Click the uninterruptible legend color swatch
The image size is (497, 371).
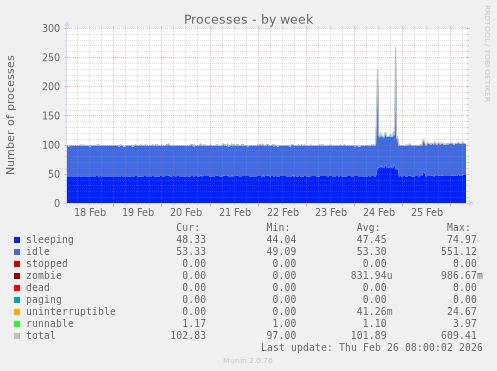point(17,312)
